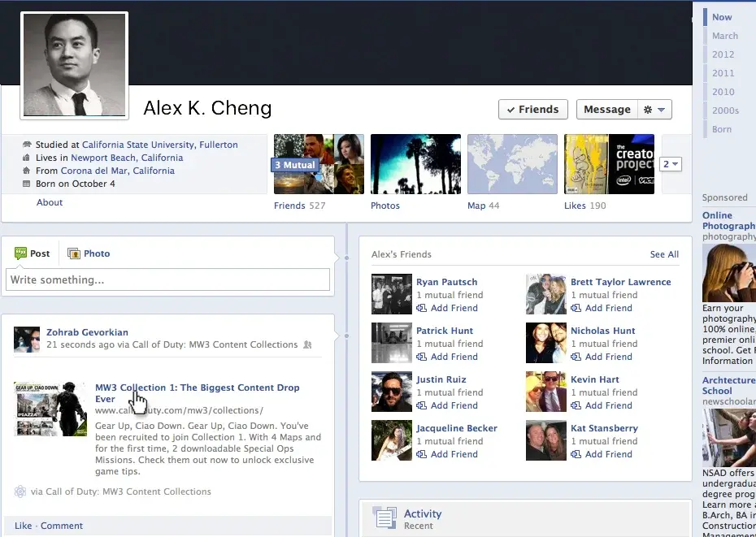
Task: Open Online Photography sponsored ad link
Action: point(729,220)
